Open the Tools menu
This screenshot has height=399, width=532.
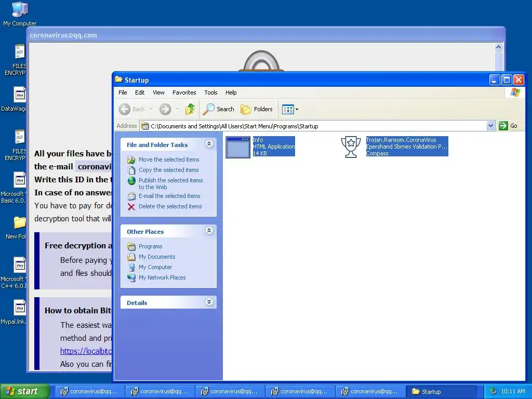click(x=211, y=92)
